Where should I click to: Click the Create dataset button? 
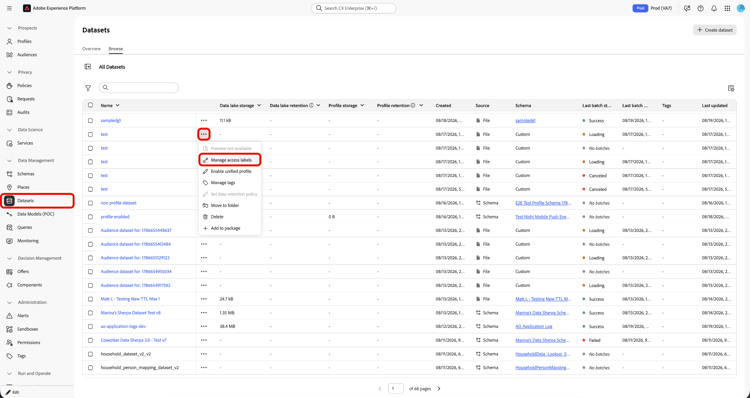pos(715,30)
